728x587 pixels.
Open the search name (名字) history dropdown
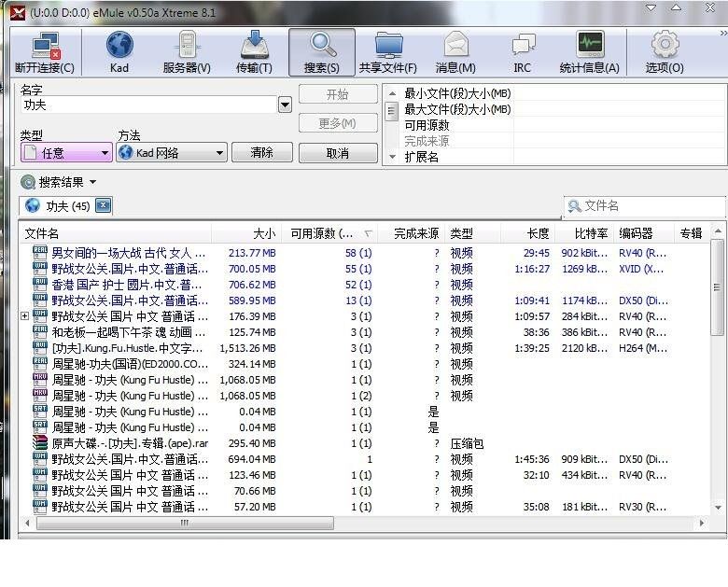pyautogui.click(x=285, y=105)
